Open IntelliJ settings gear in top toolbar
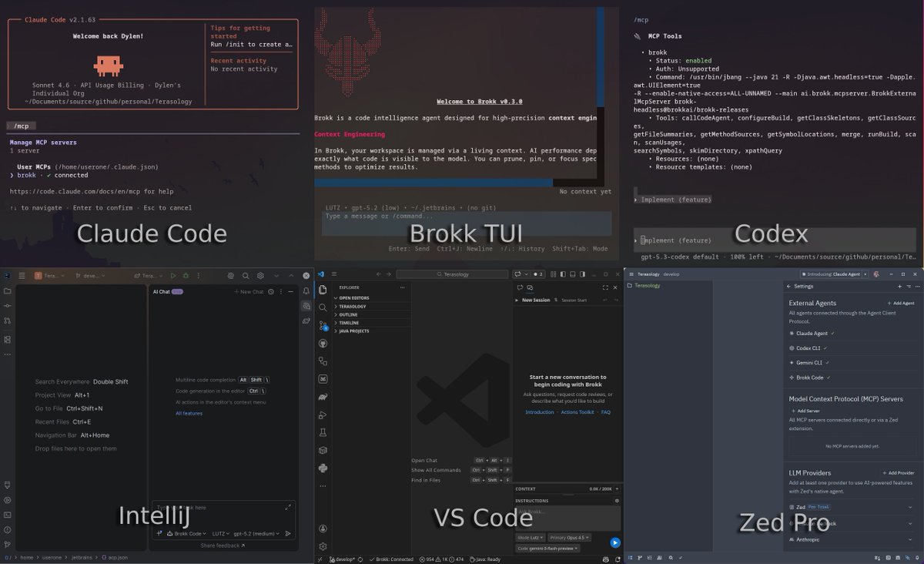Screen dimensions: 924x564 [x=260, y=276]
